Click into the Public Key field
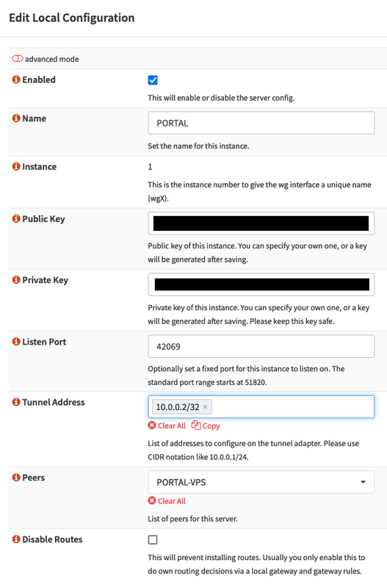Image resolution: width=387 pixels, height=588 pixels. coord(261,223)
